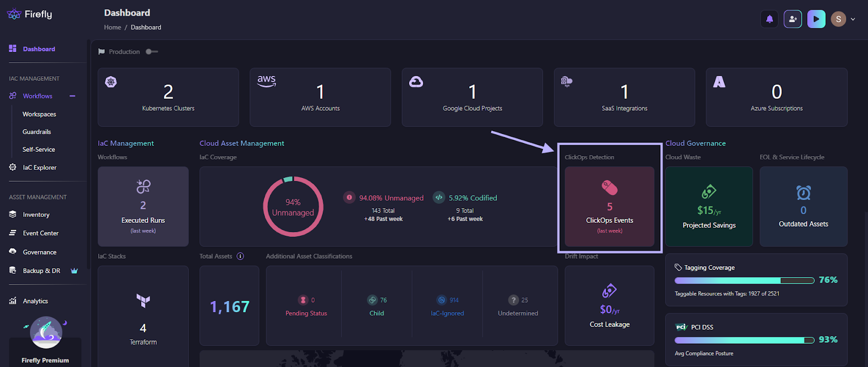Open the Azure Subscriptions card
868x367 pixels.
click(776, 97)
